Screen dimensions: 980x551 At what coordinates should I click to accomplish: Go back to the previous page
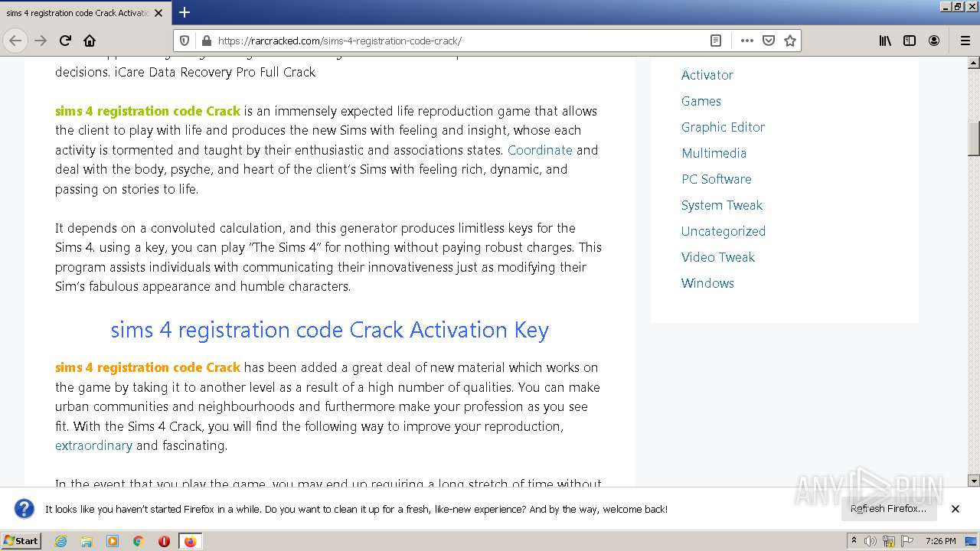coord(15,41)
